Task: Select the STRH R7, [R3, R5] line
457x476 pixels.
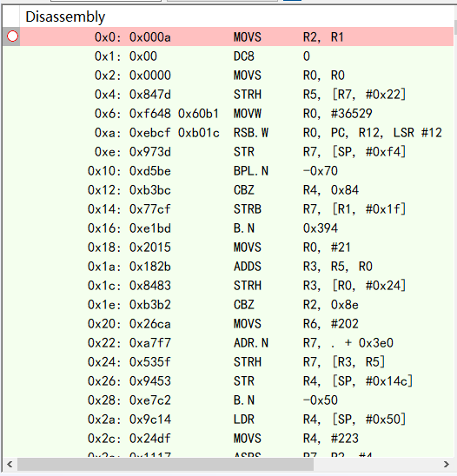Action: point(236,362)
